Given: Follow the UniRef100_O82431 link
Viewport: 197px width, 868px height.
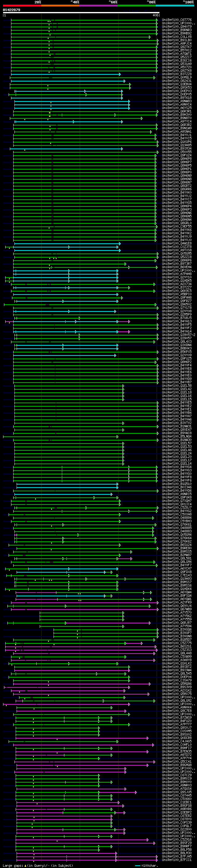Looking at the screenshot, I should 177,81.
